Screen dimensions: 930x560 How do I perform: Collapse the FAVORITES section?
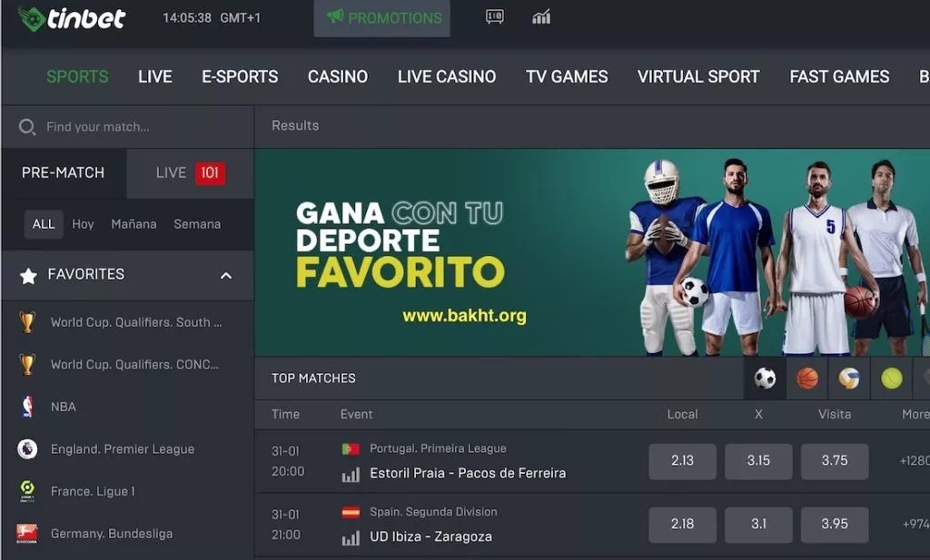[226, 276]
